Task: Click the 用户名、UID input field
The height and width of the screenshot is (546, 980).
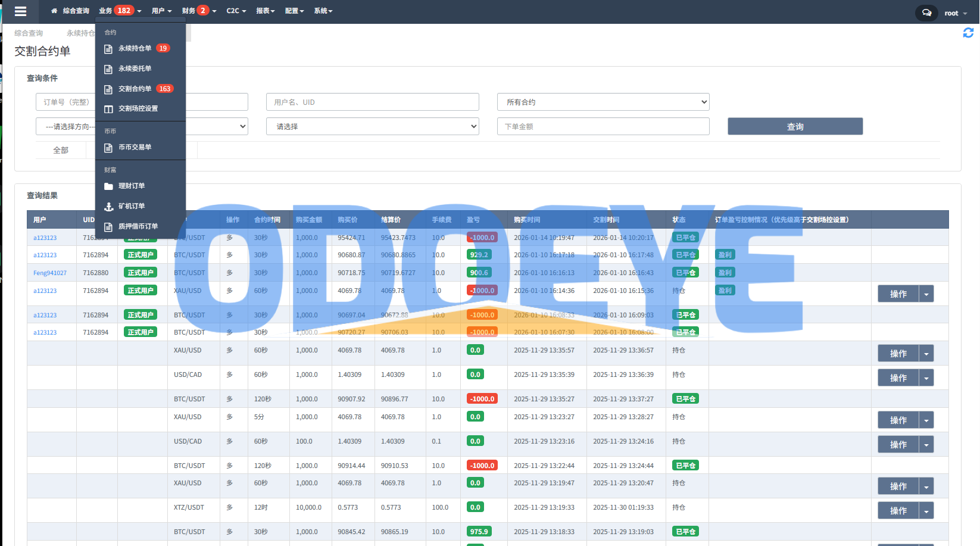Action: [x=372, y=102]
